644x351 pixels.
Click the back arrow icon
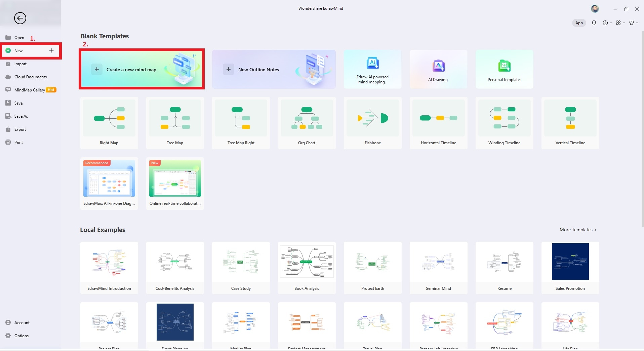(20, 18)
